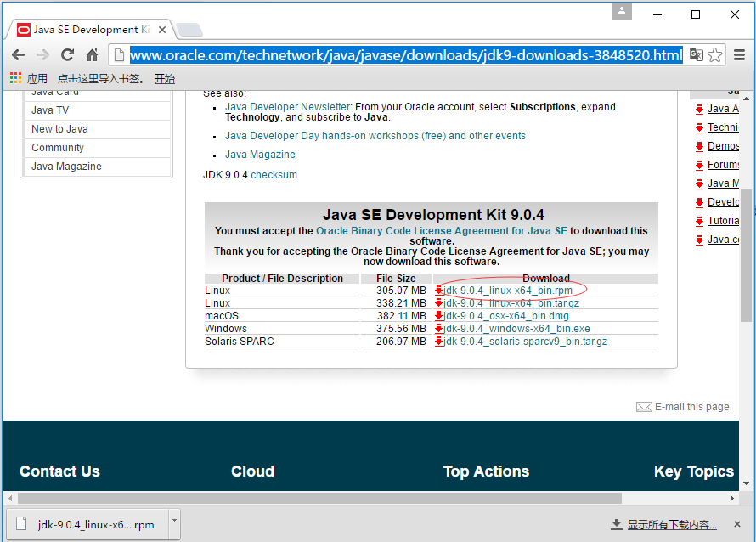Click the horizontal scrollbar right arrow
Screen dimensions: 756x542
[x=732, y=498]
